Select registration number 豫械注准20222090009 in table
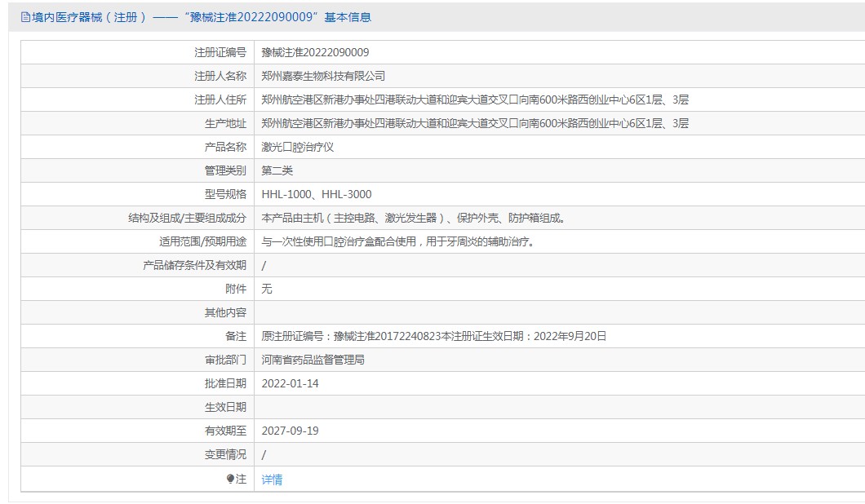The height and width of the screenshot is (504, 865). pos(316,52)
